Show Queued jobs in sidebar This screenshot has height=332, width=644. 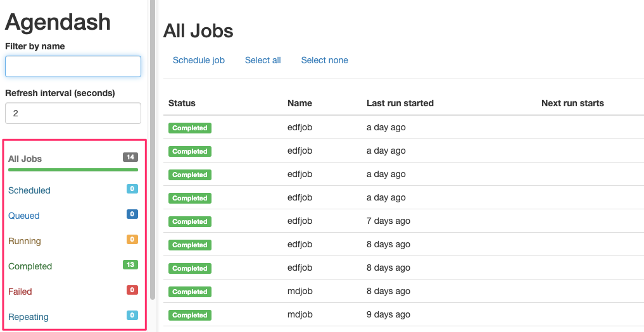click(x=24, y=216)
